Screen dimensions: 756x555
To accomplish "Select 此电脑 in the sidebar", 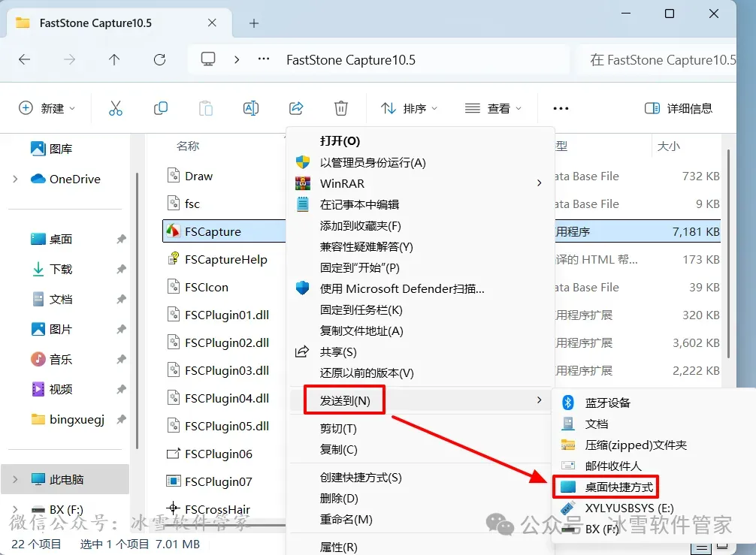I will point(65,479).
